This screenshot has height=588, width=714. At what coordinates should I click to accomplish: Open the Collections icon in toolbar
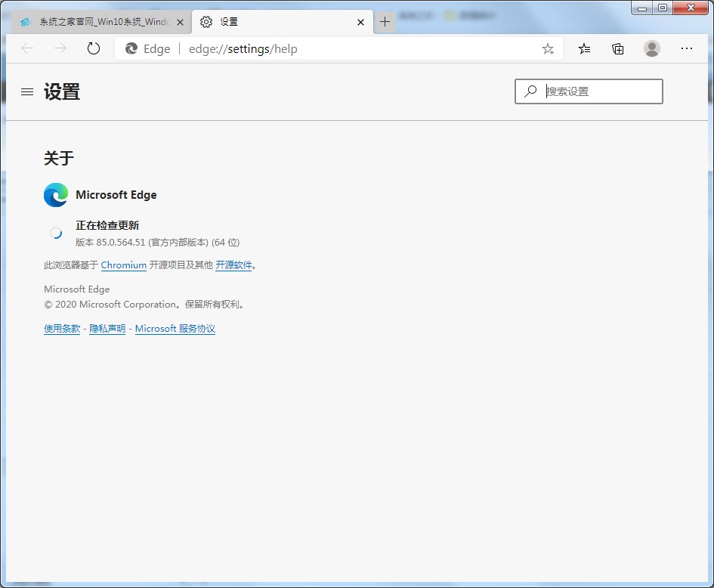(x=618, y=48)
